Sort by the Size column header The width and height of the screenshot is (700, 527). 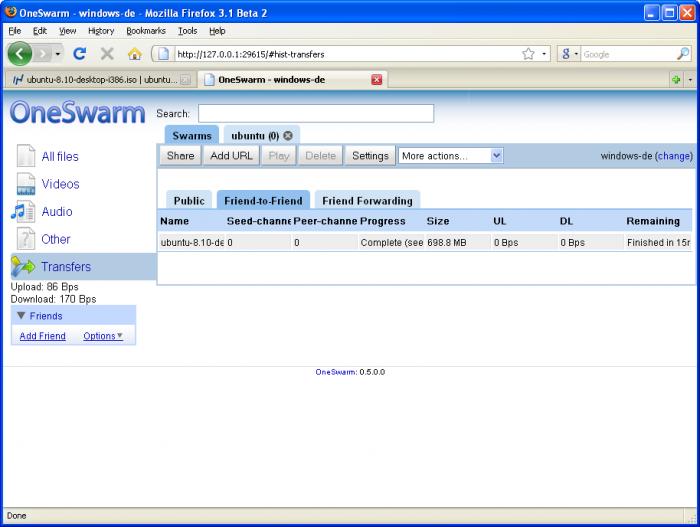438,221
